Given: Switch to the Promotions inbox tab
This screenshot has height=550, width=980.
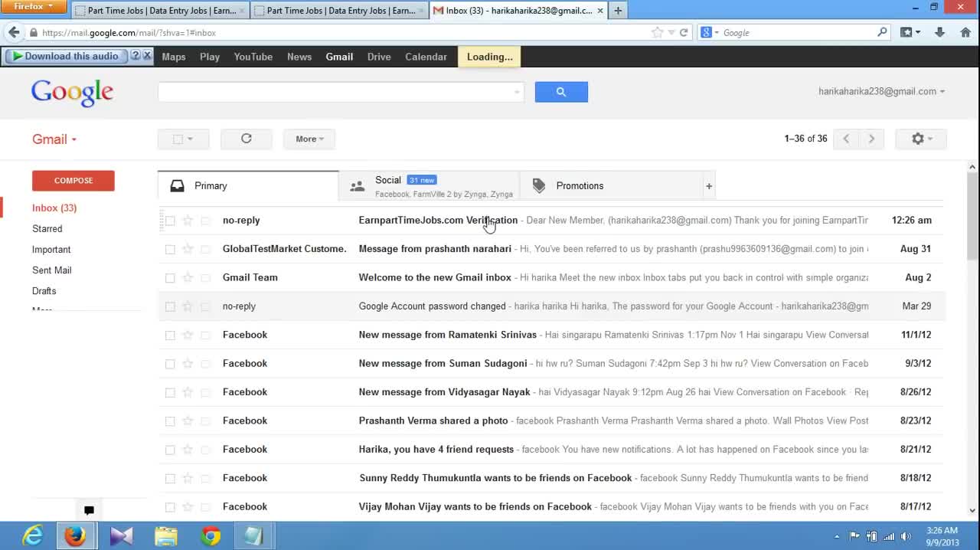Looking at the screenshot, I should tap(611, 186).
